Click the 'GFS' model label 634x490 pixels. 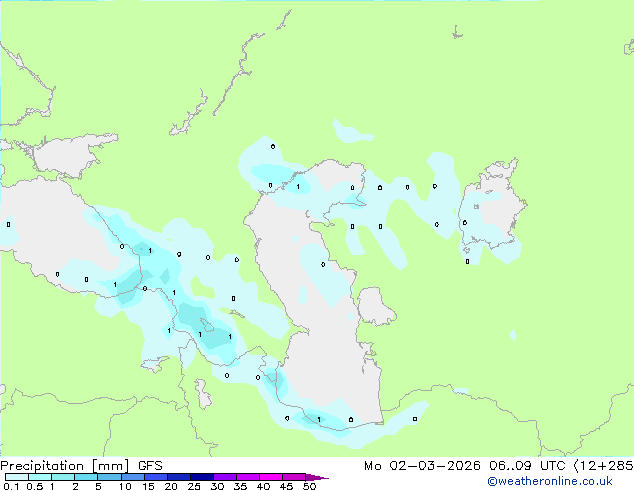[x=150, y=466]
